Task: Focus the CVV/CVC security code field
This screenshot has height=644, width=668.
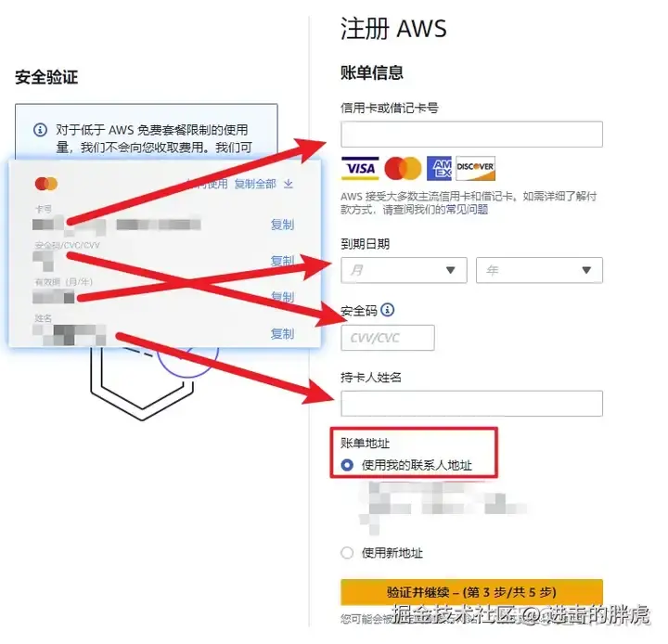Action: click(x=388, y=338)
